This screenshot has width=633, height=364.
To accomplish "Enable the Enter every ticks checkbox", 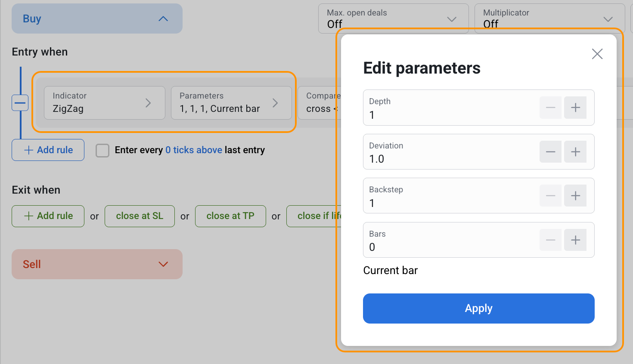I will (x=102, y=151).
